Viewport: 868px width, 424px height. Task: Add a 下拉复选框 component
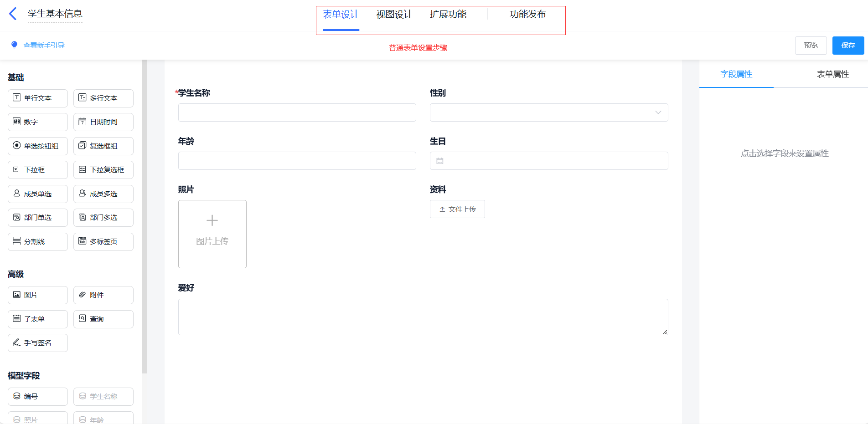(103, 170)
